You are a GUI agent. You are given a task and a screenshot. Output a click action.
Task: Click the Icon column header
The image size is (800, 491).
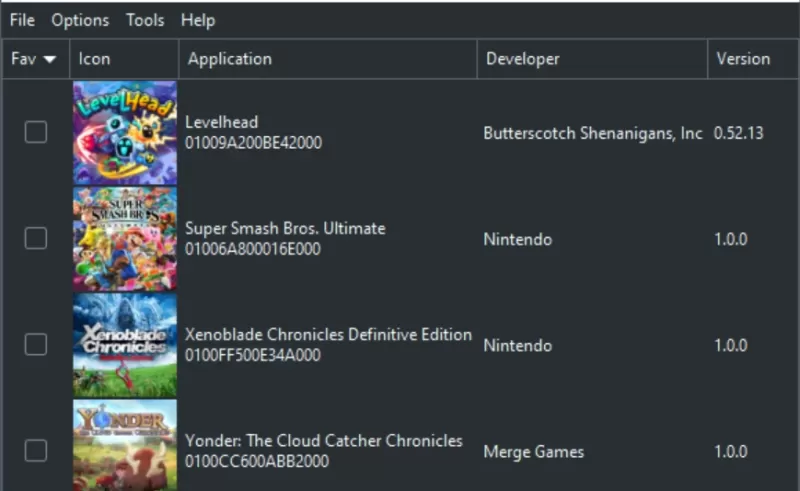[x=124, y=59]
